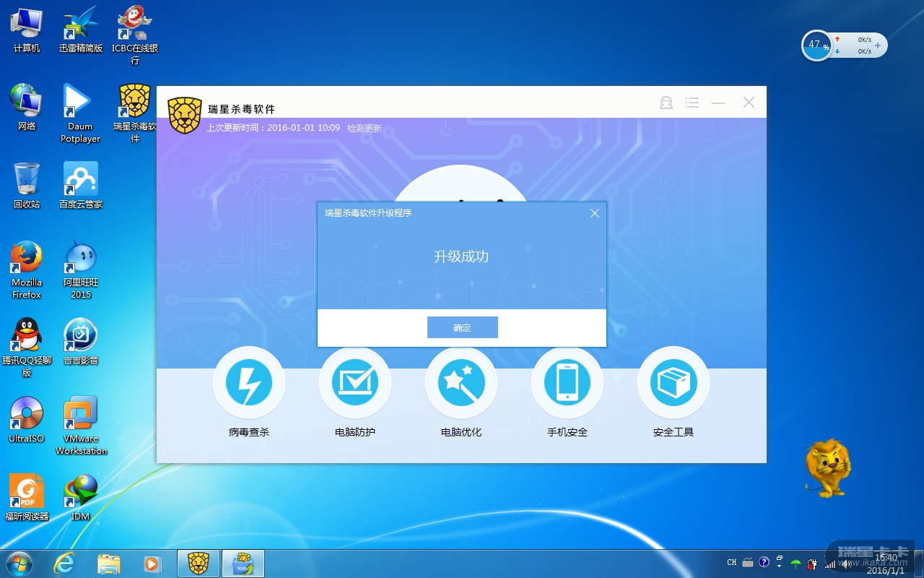The image size is (924, 578).
Task: Open the 电脑优化 optimization wand icon
Action: click(461, 383)
